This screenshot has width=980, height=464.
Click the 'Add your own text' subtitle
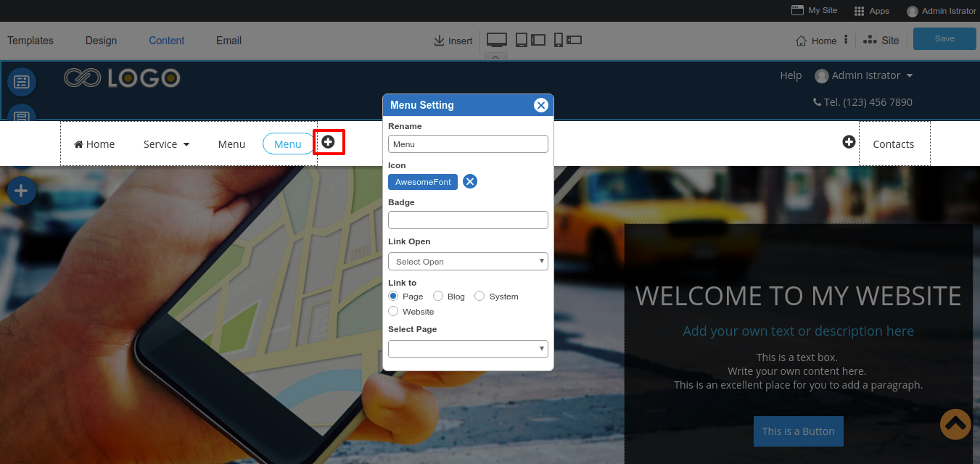[x=799, y=331]
